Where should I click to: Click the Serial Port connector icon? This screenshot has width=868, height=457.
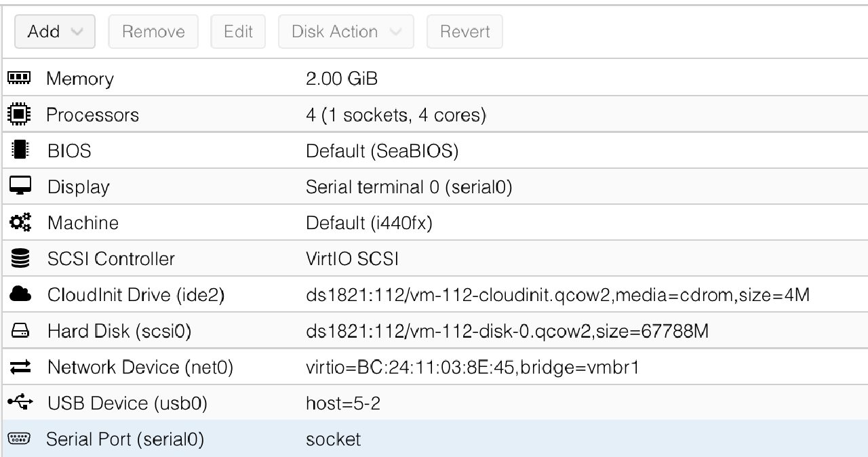pos(20,439)
